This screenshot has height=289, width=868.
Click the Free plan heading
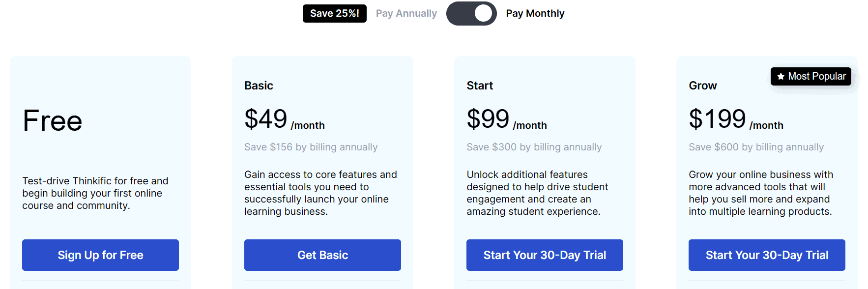coord(53,121)
